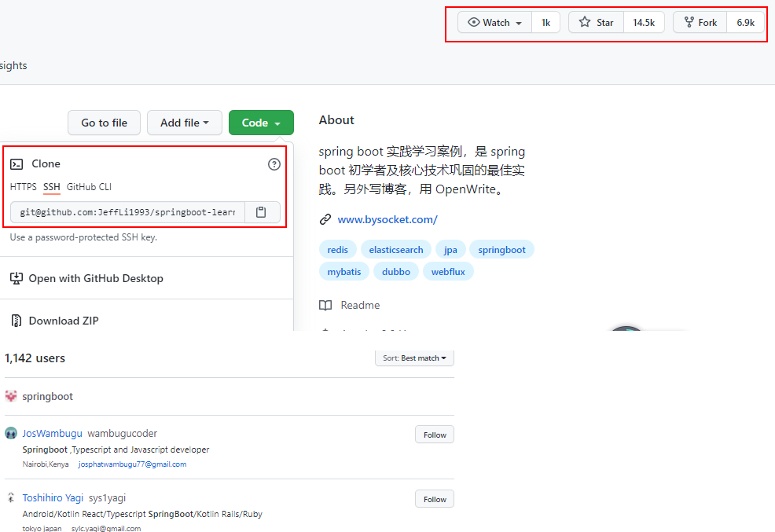The height and width of the screenshot is (532, 775).
Task: Email sylc.yagi@gmail.com
Action: [x=106, y=529]
